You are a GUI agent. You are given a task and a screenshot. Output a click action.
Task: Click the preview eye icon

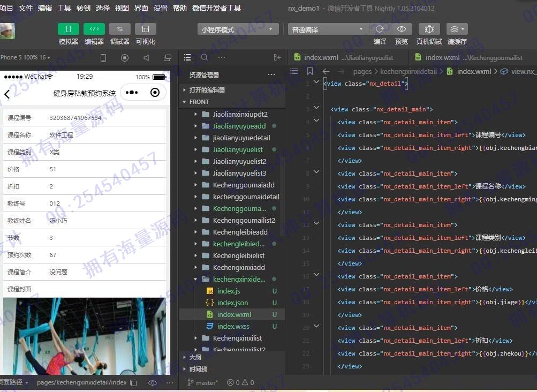click(x=402, y=29)
